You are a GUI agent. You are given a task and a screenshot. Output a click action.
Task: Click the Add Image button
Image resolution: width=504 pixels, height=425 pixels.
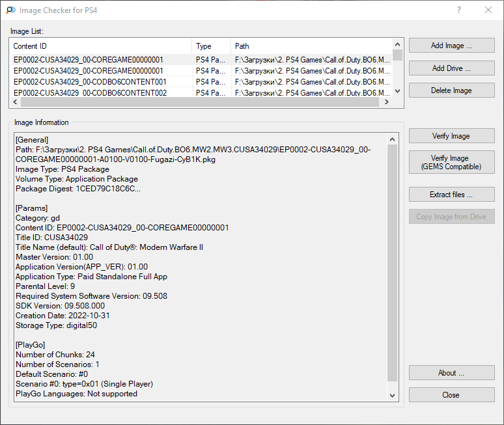pos(452,46)
